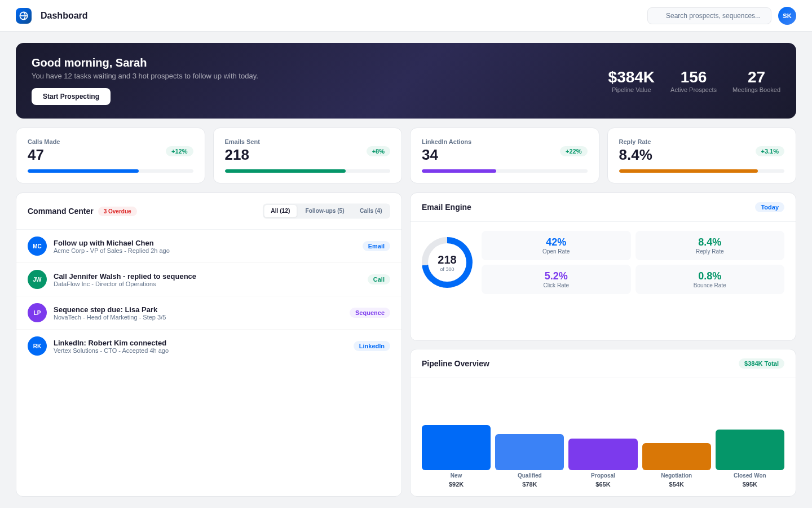The width and height of the screenshot is (812, 508).
Task: Click the $384K Total badge
Action: 761,364
